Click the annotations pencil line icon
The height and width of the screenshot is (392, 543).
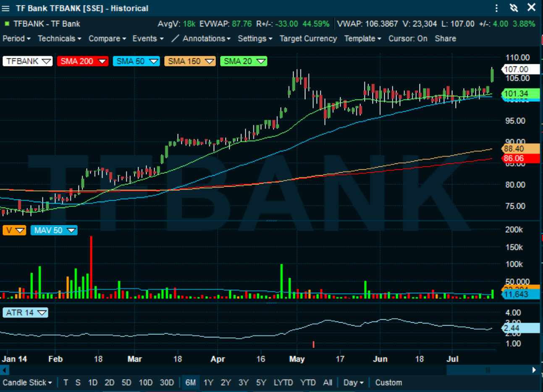175,38
